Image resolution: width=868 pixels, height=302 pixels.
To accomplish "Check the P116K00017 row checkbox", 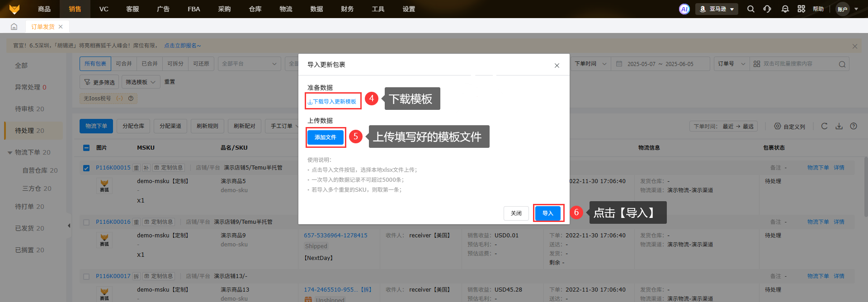I will pyautogui.click(x=86, y=276).
